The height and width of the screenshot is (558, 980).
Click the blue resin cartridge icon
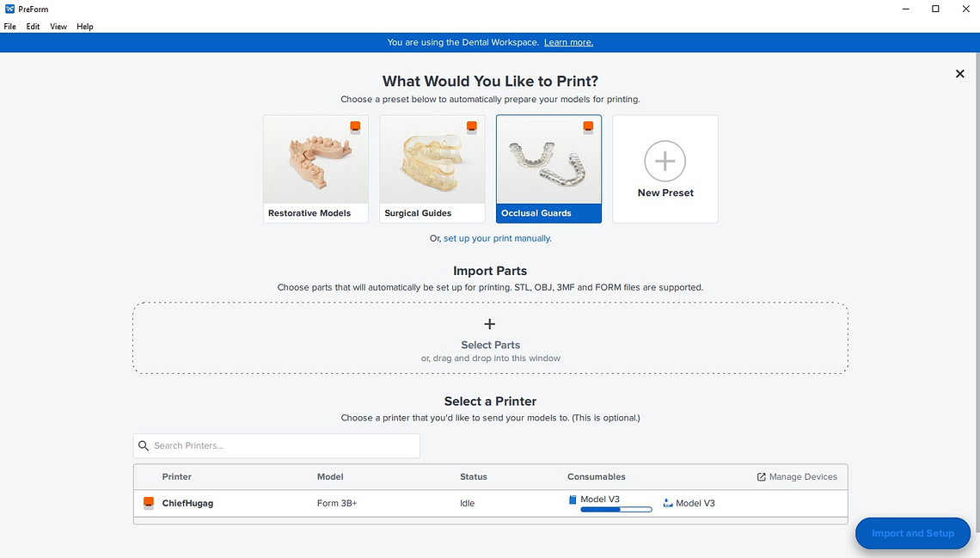[573, 500]
